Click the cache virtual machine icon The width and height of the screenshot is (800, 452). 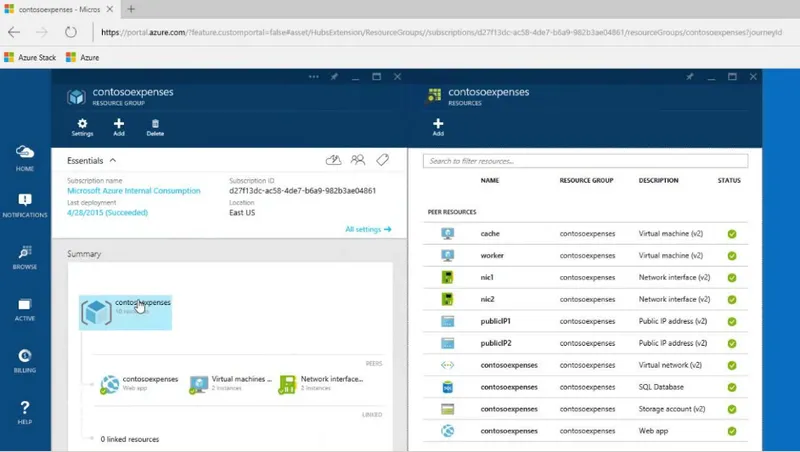coord(447,234)
